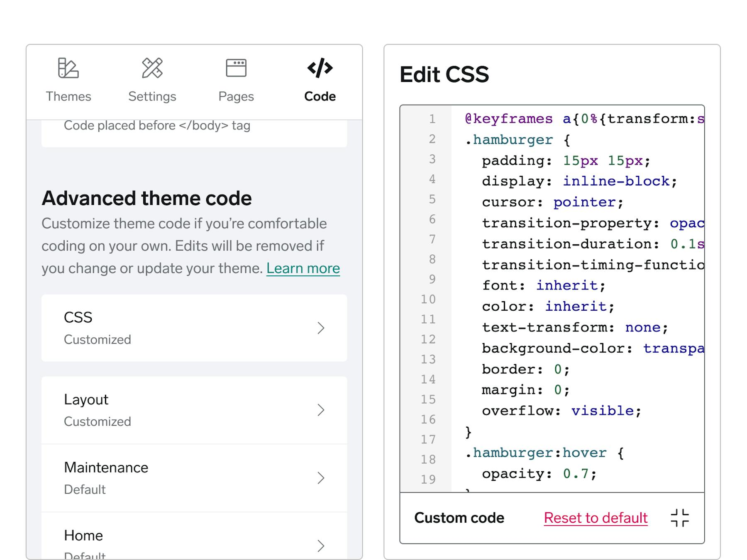Click 'Default' status under Maintenance
Screen dimensions: 747x560
point(85,490)
